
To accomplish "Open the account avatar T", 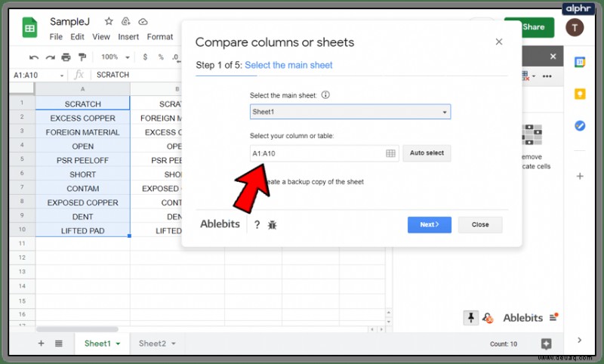I will pyautogui.click(x=575, y=28).
